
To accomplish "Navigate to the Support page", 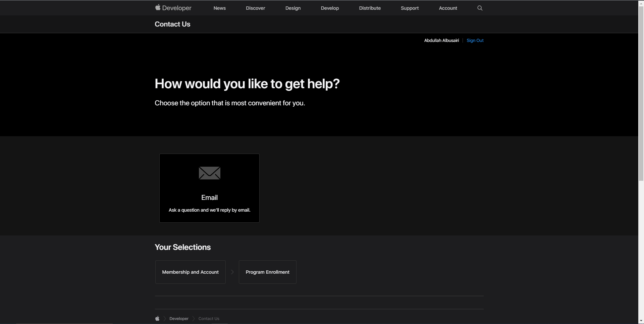I will [410, 8].
